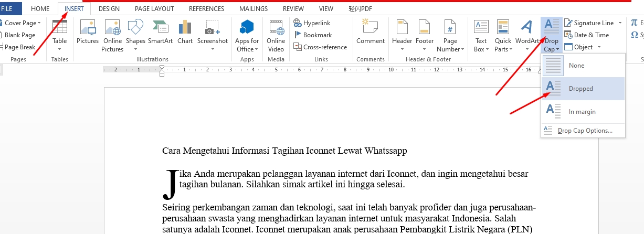
Task: Click the horizontal ruler
Action: pyautogui.click(x=323, y=69)
